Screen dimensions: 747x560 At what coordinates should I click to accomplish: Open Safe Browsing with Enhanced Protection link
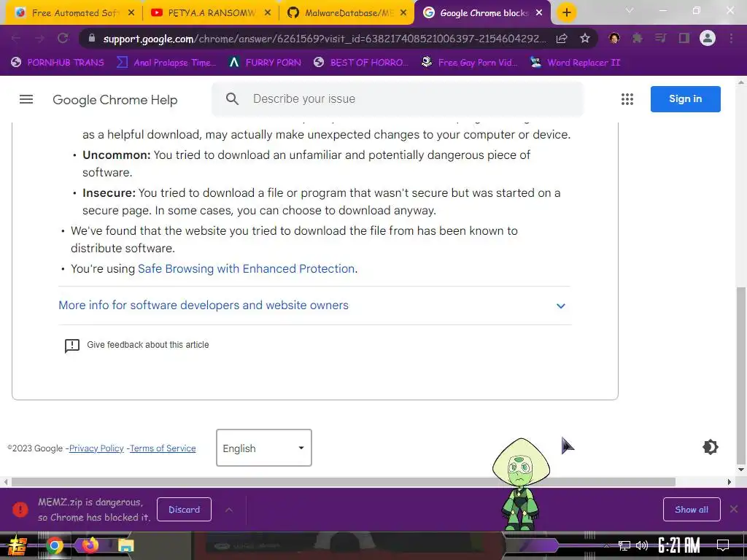click(x=247, y=269)
